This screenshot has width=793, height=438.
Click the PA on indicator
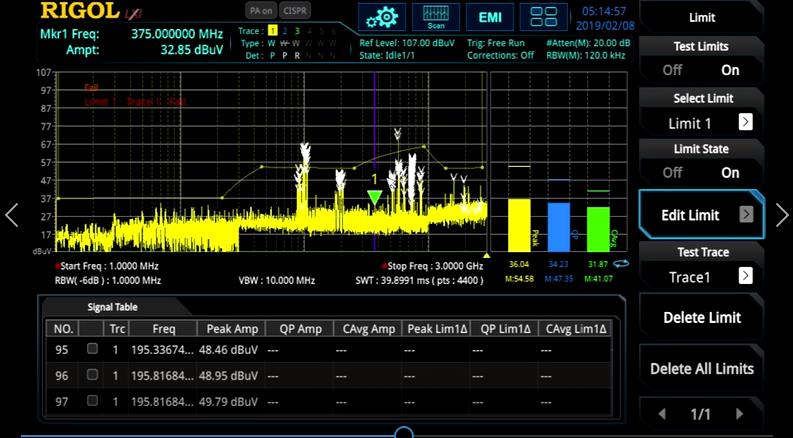[x=261, y=10]
